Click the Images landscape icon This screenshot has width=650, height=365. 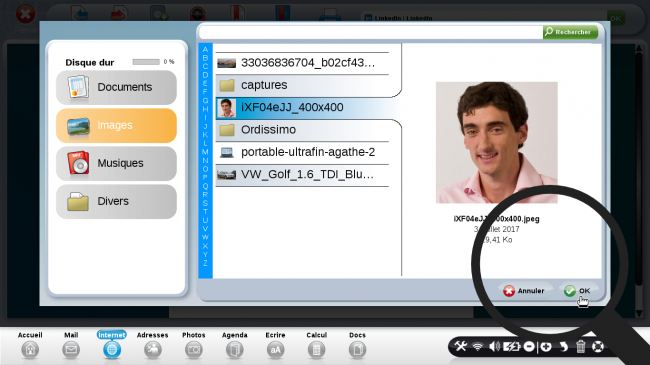click(78, 127)
